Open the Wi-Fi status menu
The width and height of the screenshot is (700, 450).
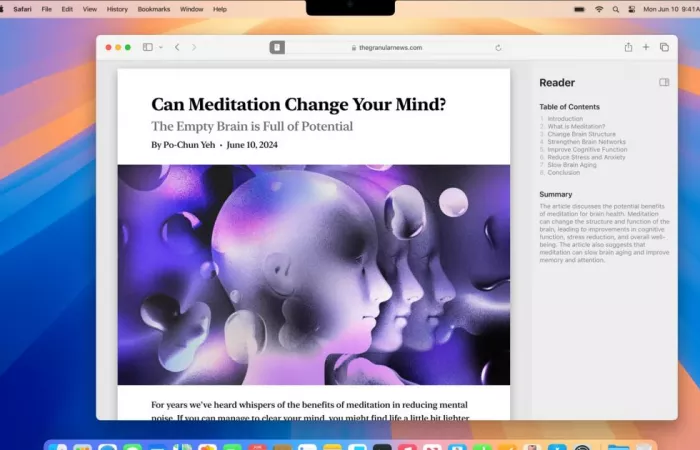point(599,9)
